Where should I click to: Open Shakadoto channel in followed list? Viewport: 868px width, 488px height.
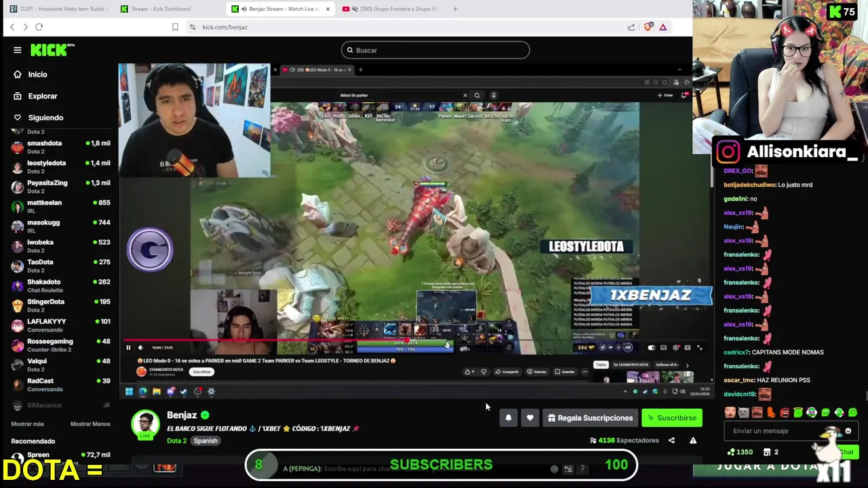pyautogui.click(x=61, y=285)
